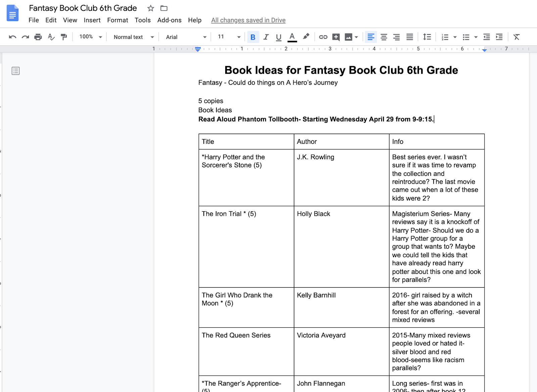
Task: Open the document outline panel
Action: click(15, 71)
